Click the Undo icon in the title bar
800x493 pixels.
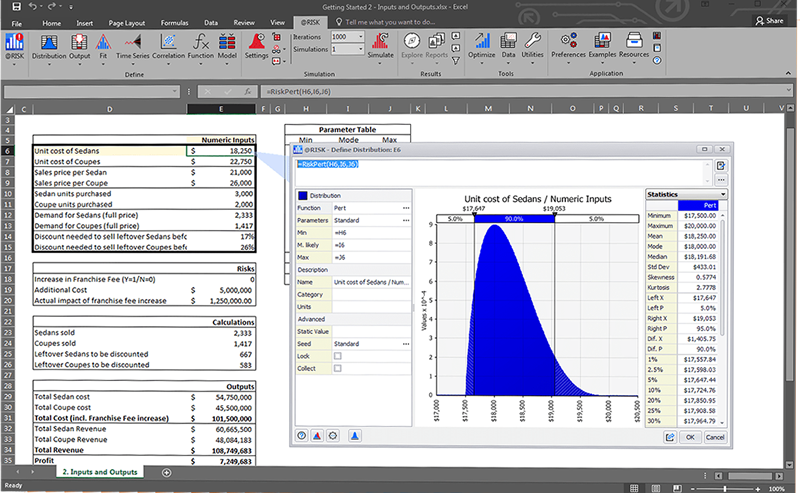[x=33, y=7]
